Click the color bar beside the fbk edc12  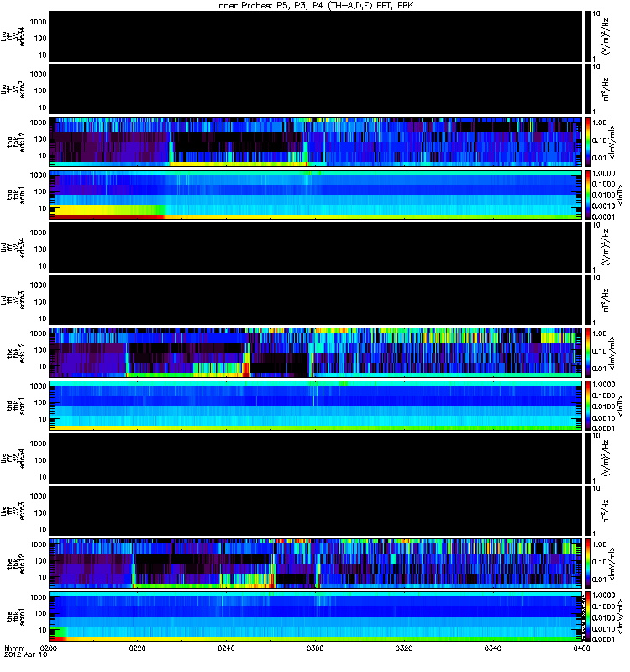[x=588, y=564]
